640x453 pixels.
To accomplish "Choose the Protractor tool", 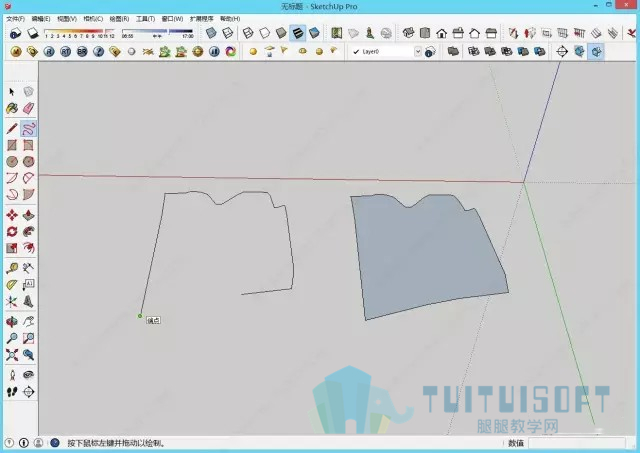I will 12,285.
